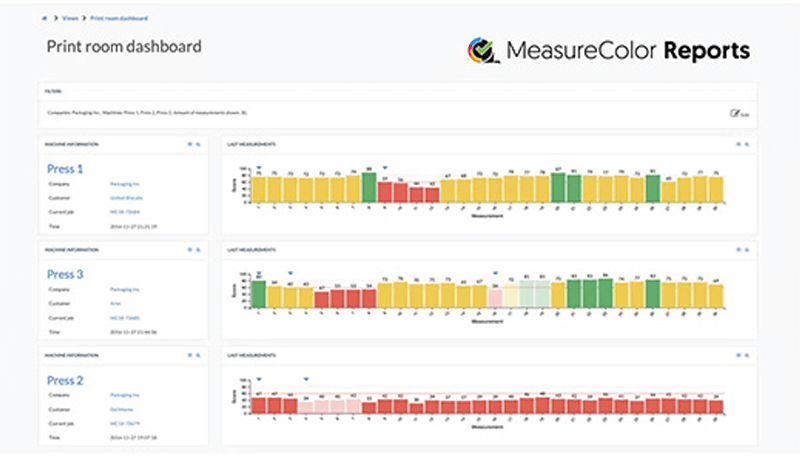Open list icon in Press 1 machine information header

pyautogui.click(x=190, y=144)
